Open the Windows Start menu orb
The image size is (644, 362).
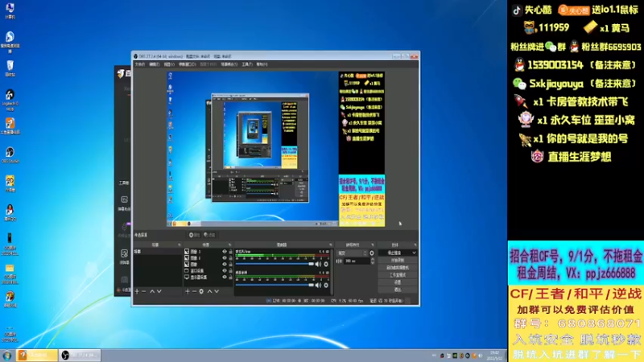[7, 356]
